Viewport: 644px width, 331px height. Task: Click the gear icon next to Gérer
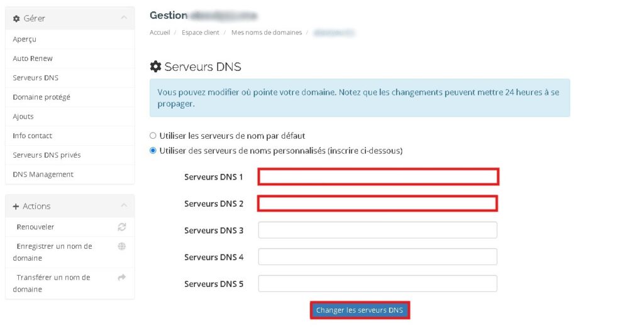(16, 19)
